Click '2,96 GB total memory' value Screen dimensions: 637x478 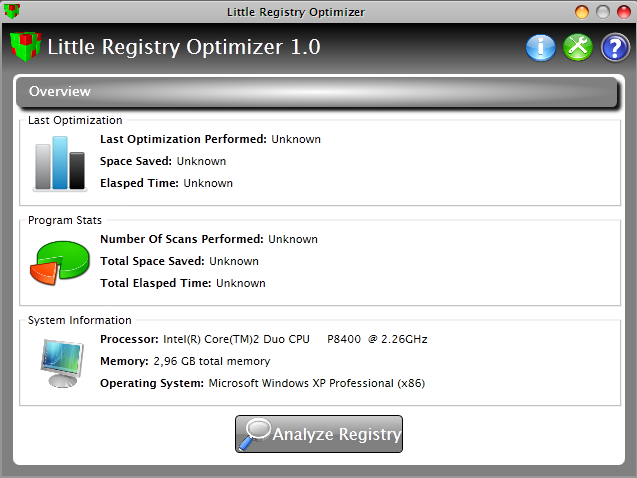[212, 361]
